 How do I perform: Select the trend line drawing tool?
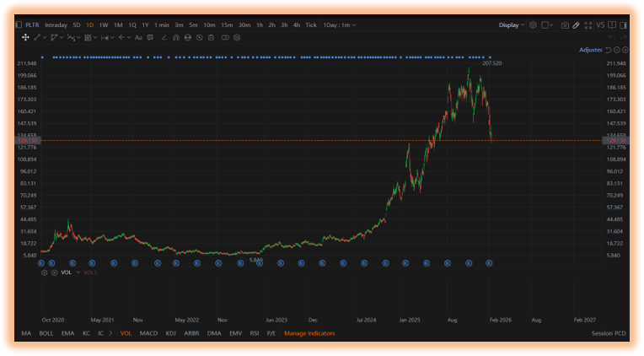[37, 37]
